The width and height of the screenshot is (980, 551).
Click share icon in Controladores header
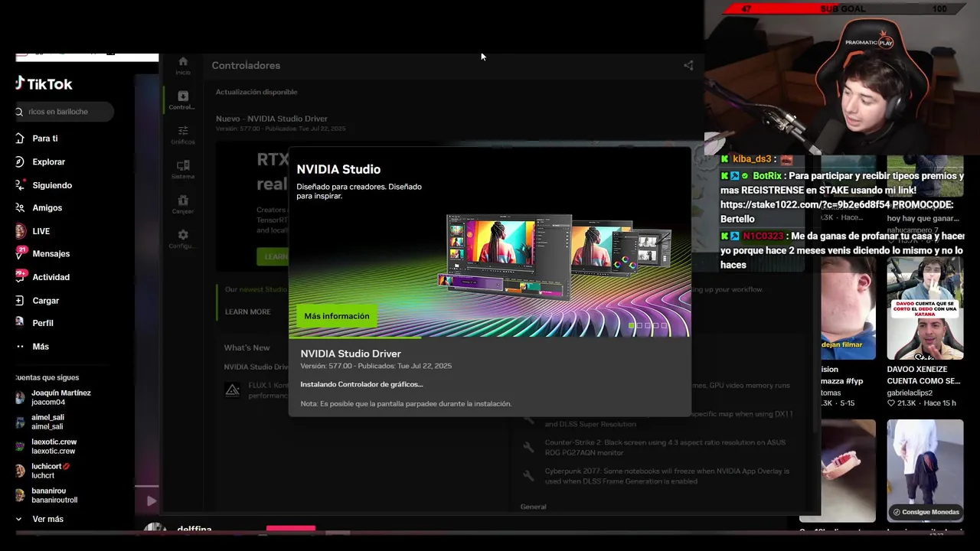688,66
